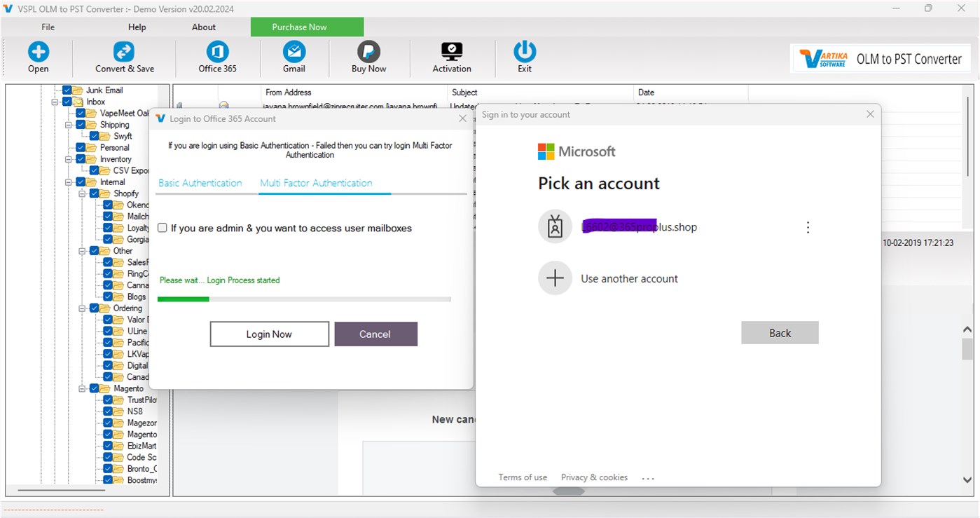Open the File menu
980x518 pixels.
[47, 27]
